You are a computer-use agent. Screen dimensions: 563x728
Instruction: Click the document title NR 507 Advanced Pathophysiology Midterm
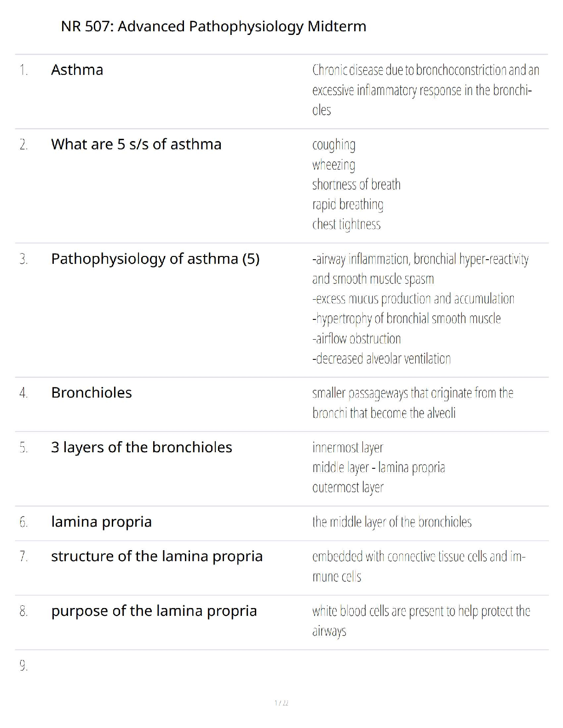[213, 26]
